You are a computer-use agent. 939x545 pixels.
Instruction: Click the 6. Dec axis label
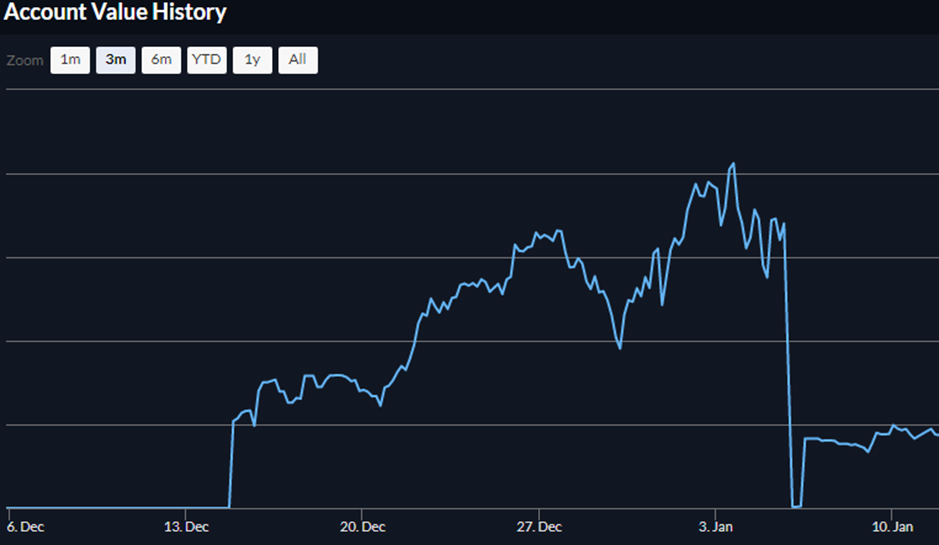pos(25,527)
